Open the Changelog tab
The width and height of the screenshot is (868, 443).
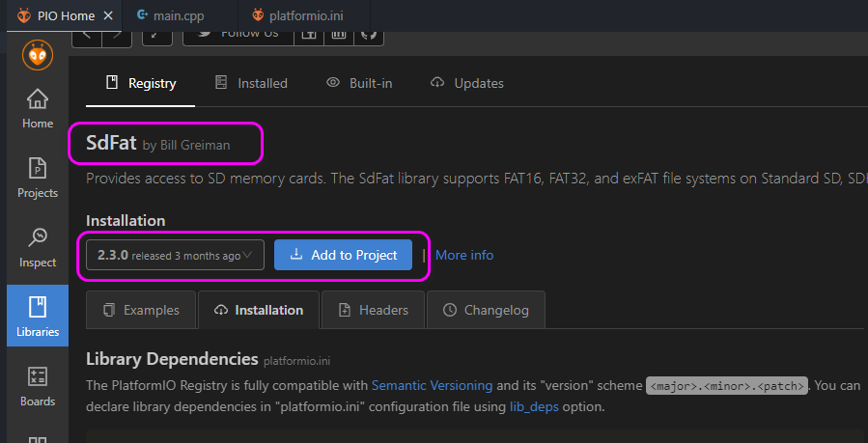point(486,310)
